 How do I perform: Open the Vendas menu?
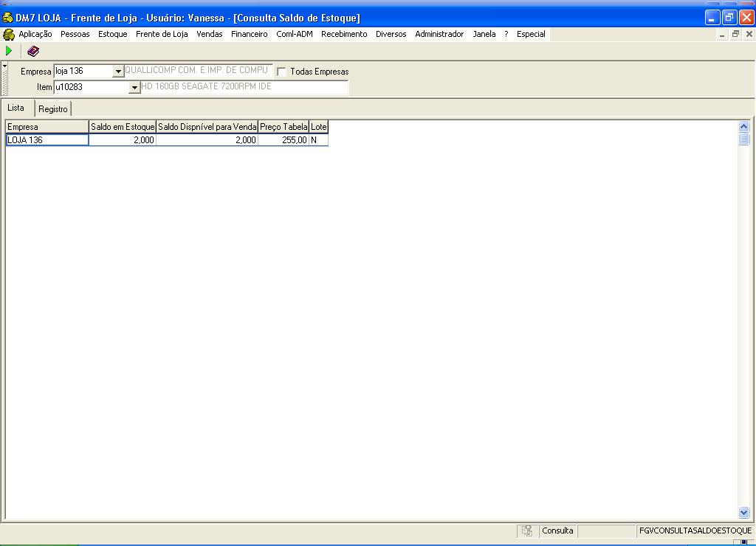pyautogui.click(x=210, y=34)
